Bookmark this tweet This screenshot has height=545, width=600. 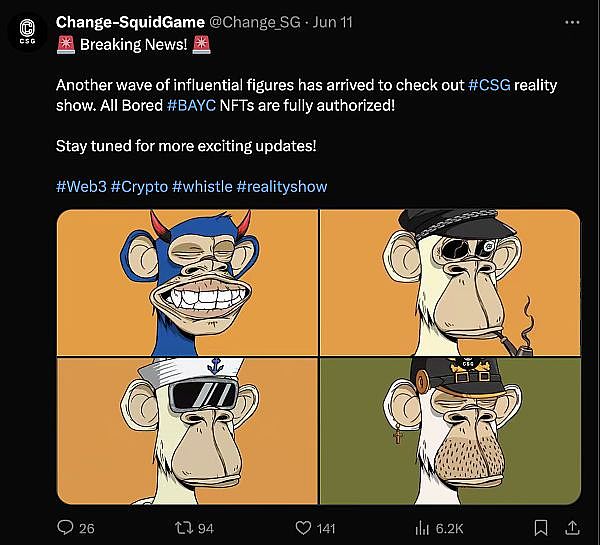541,527
